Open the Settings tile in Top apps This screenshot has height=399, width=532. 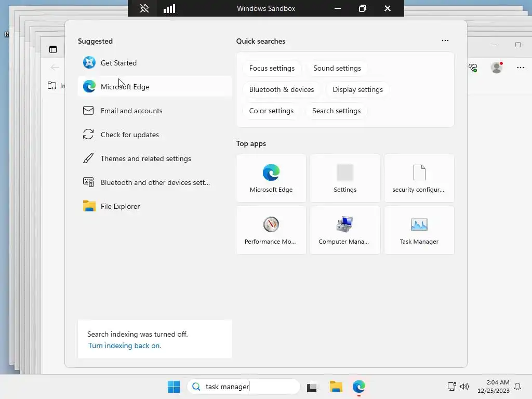[x=345, y=178]
